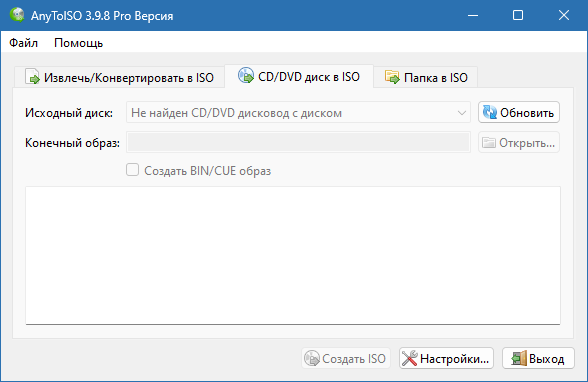Image resolution: width=588 pixels, height=382 pixels.
Task: Switch to Извлечь/Конвертировать в ISO tab
Action: [119, 77]
